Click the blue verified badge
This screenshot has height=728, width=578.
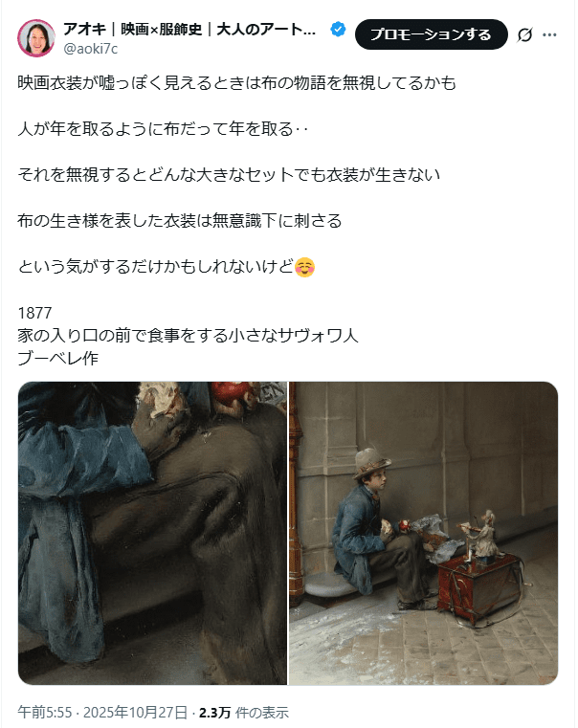pyautogui.click(x=338, y=30)
